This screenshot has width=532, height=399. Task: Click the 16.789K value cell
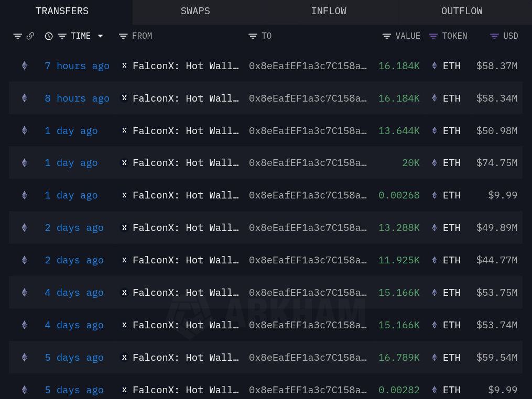coord(399,358)
